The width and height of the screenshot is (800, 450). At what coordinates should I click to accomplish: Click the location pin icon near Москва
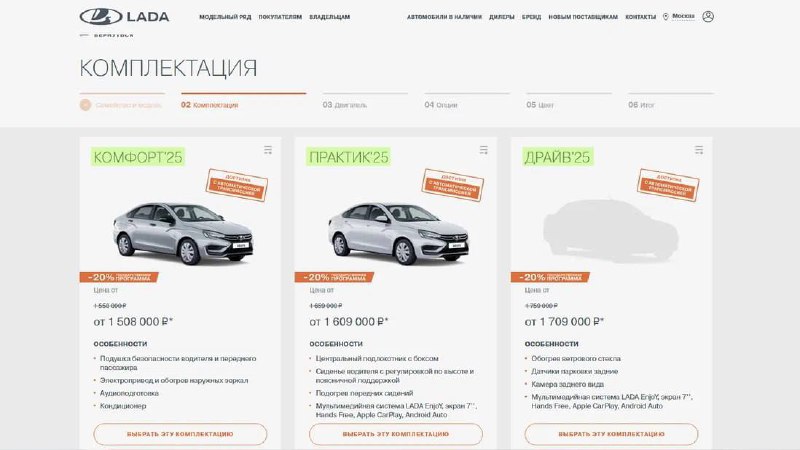pyautogui.click(x=665, y=17)
